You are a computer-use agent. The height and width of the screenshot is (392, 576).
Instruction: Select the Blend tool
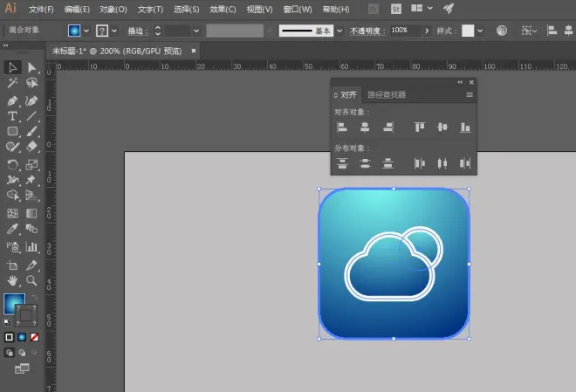[31, 229]
